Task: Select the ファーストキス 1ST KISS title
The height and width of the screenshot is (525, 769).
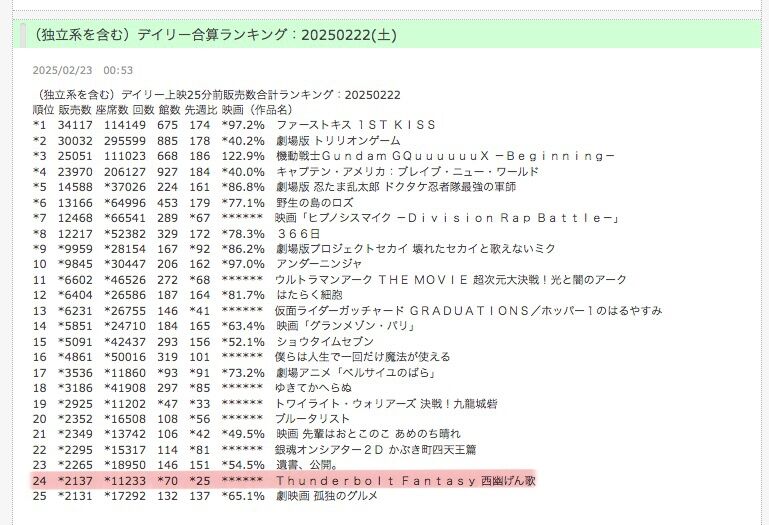Action: click(356, 125)
